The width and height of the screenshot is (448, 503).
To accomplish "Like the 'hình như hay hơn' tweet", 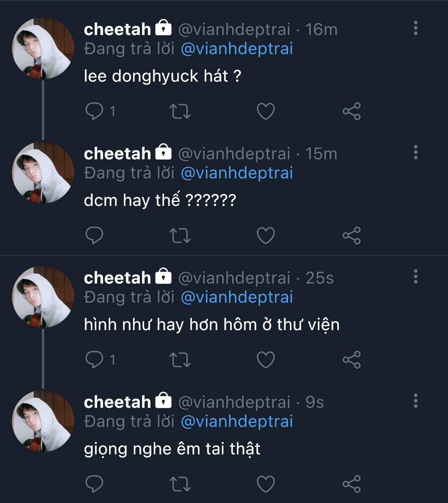I will [266, 360].
